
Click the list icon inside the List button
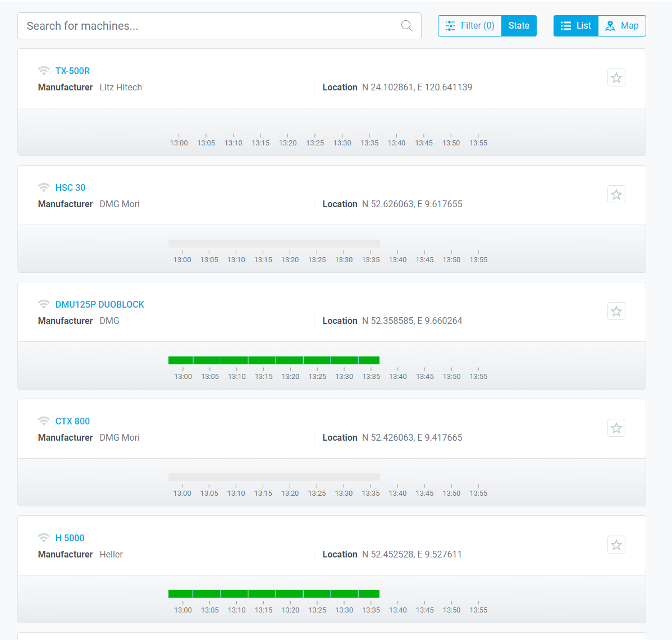click(566, 25)
